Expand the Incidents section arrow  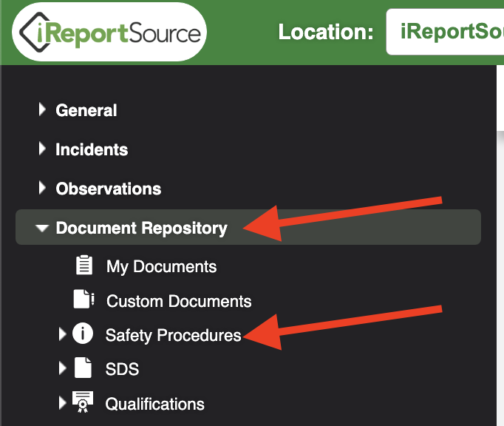click(42, 149)
